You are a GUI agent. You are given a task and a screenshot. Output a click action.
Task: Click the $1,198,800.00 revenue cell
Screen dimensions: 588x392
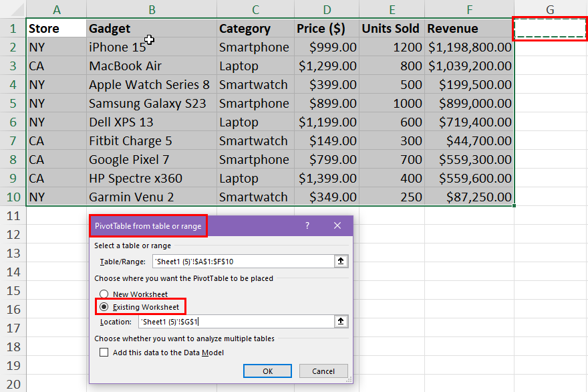(x=470, y=47)
